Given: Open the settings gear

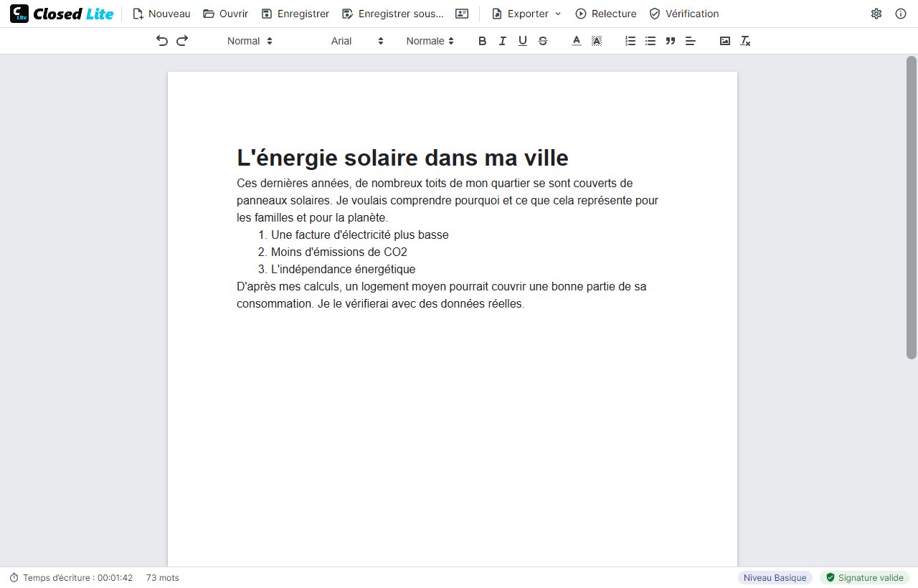Looking at the screenshot, I should pos(876,14).
